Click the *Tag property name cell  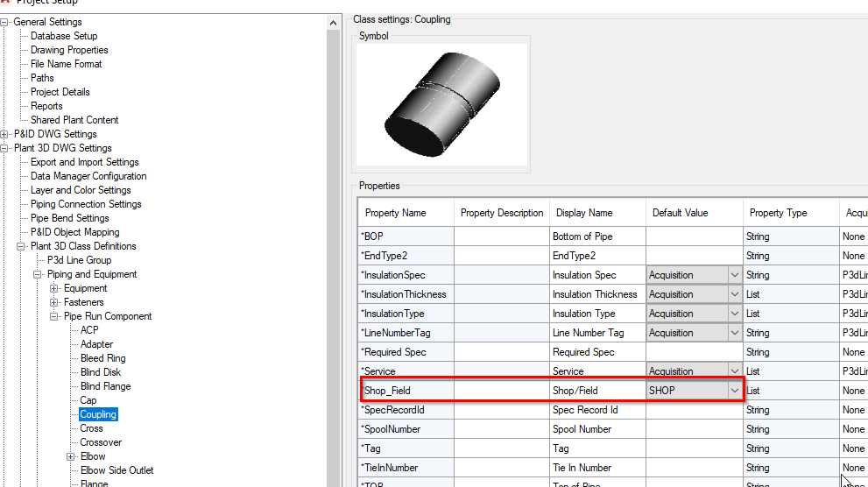(406, 448)
